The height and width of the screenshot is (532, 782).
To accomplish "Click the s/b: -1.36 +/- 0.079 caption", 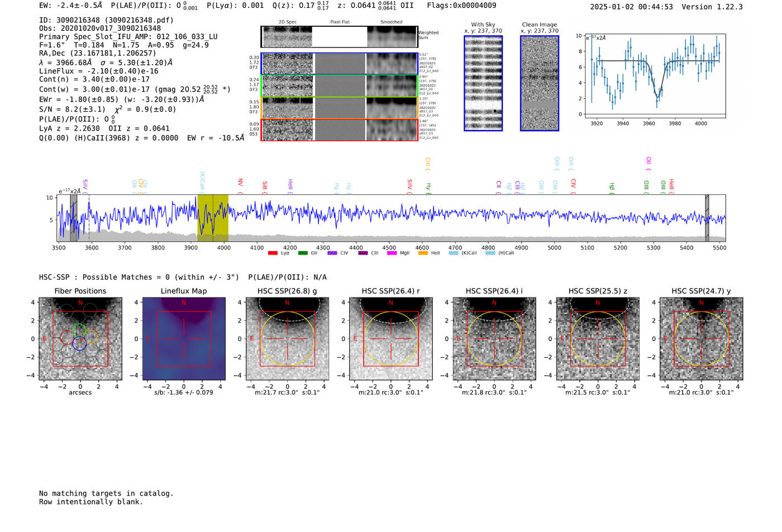I will [x=184, y=392].
